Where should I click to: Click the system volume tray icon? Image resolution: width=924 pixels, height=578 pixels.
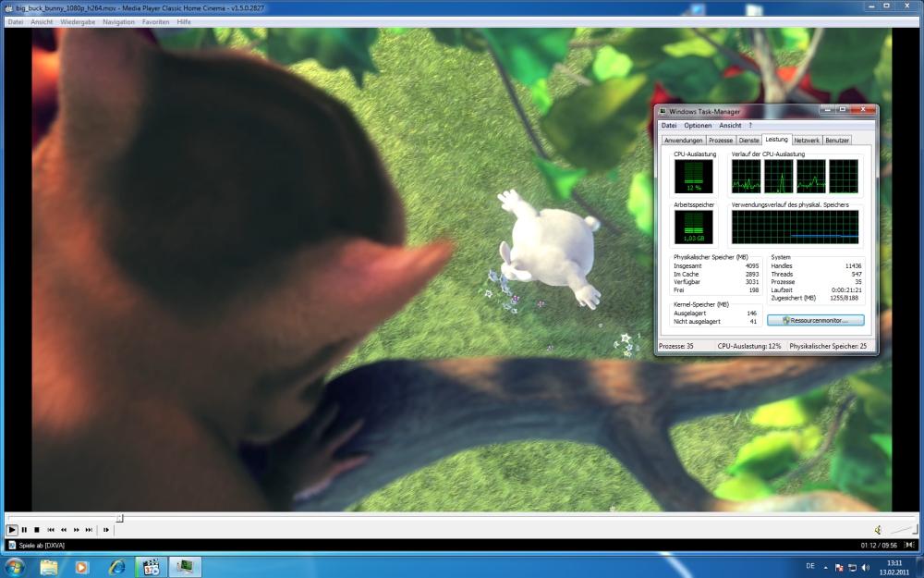point(865,568)
